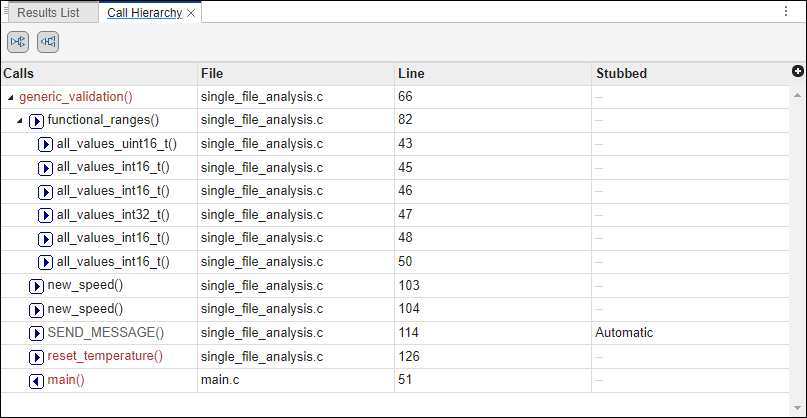Click the callee arrow icon beside SEND_MESSAGE()

[x=37, y=333]
